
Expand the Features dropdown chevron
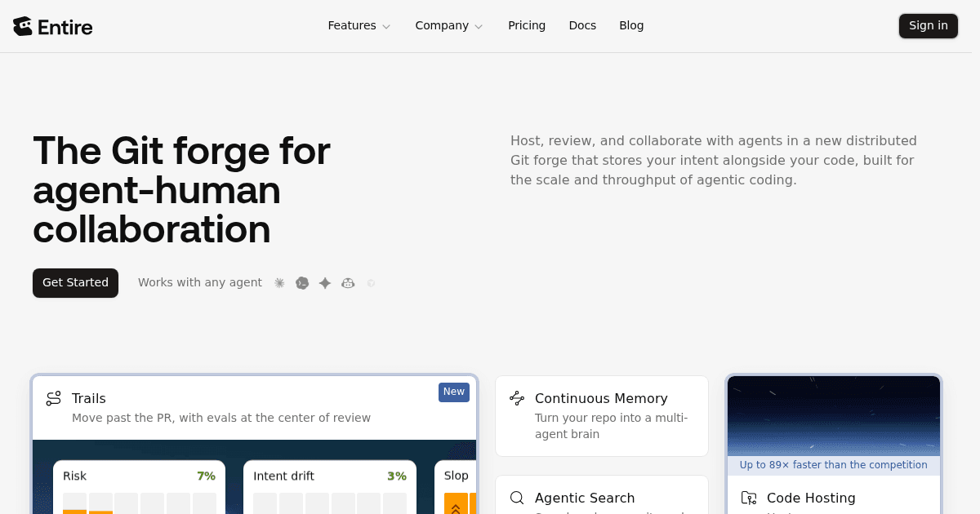click(386, 26)
